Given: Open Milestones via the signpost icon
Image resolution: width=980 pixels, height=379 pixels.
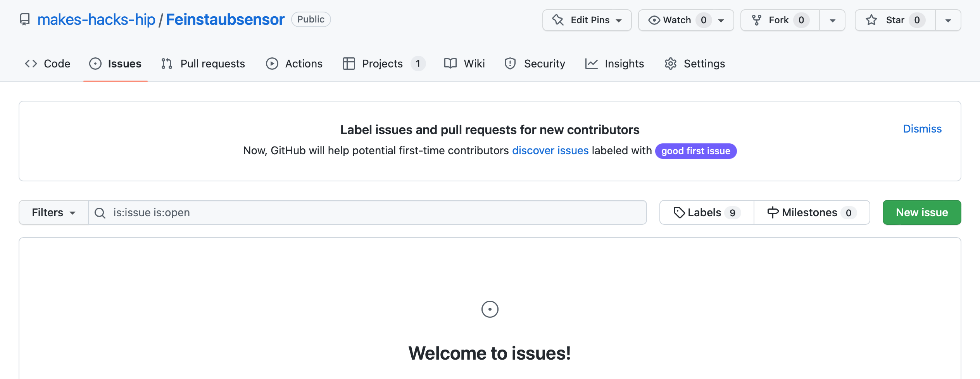Looking at the screenshot, I should tap(773, 212).
